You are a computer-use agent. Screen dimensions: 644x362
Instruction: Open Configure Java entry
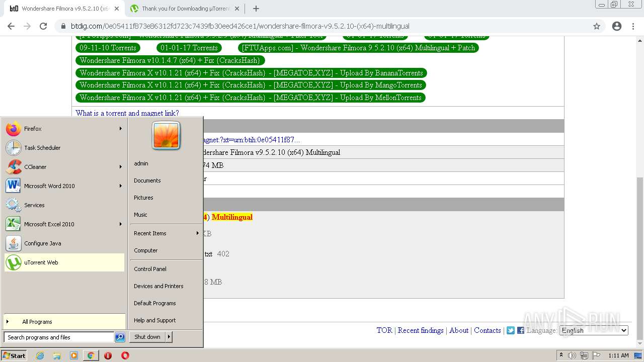point(63,243)
